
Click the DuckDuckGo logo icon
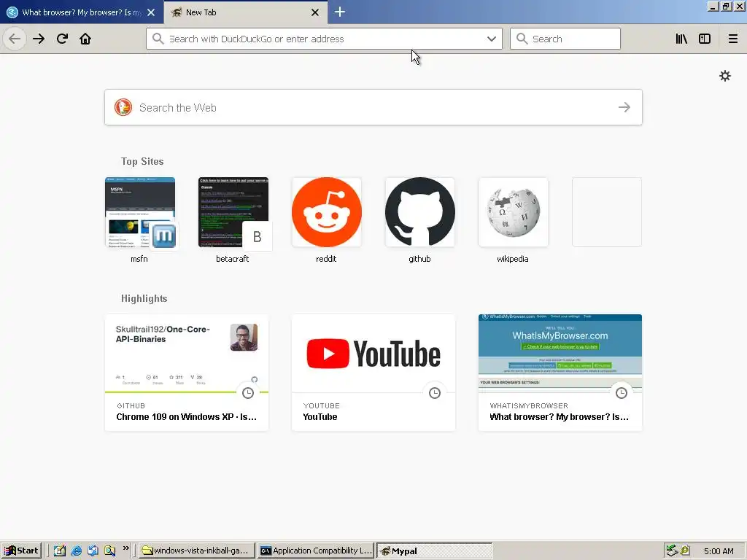pyautogui.click(x=123, y=108)
